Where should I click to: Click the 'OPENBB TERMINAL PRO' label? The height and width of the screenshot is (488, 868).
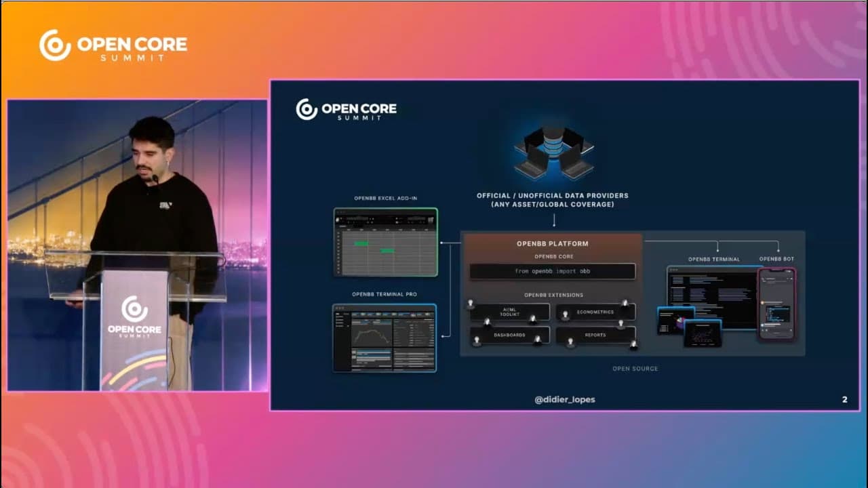click(x=384, y=294)
